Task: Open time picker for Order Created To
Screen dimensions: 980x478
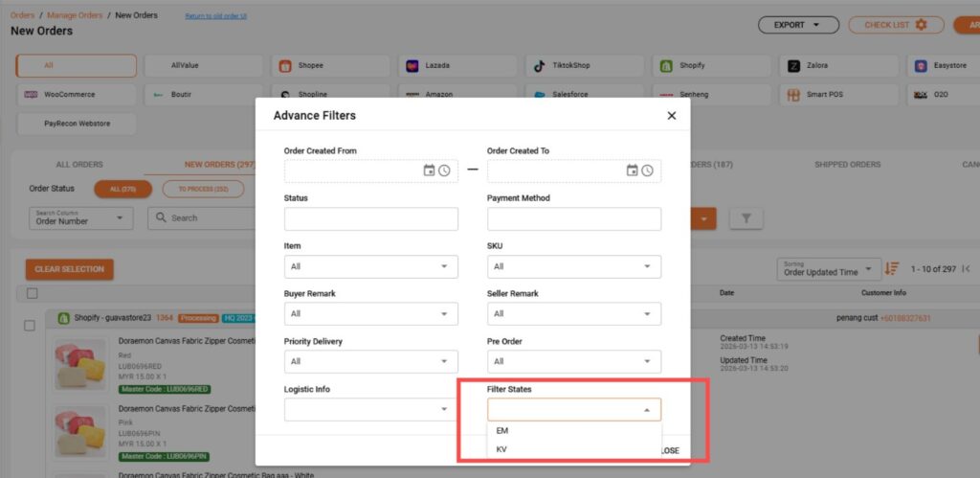Action: tap(647, 171)
